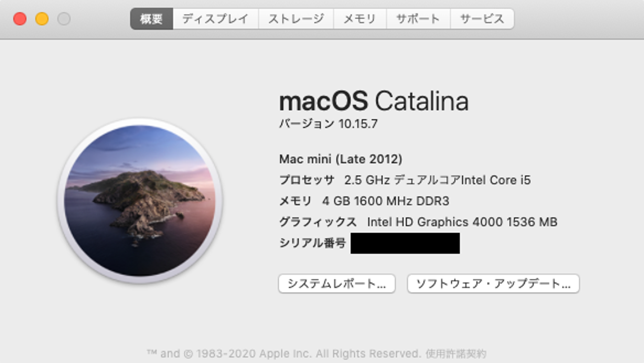Click the シリアル番号 label

click(312, 243)
